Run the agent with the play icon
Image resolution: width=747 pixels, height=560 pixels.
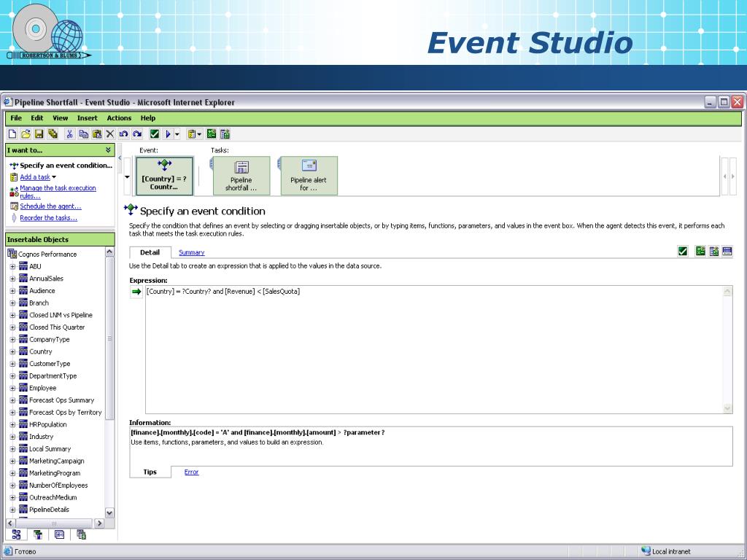pos(169,134)
